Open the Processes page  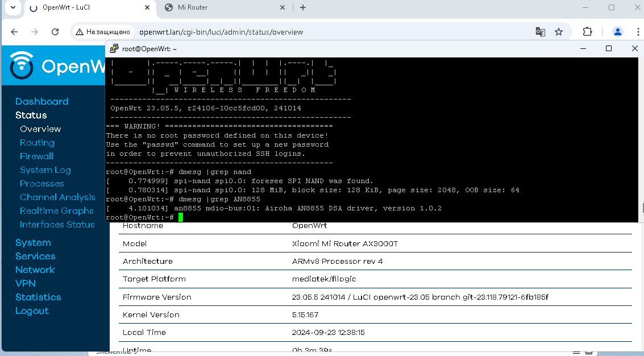(x=42, y=183)
